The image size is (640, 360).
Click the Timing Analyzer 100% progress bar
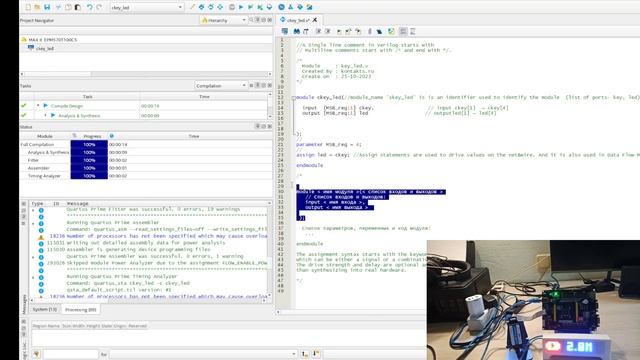pos(89,176)
